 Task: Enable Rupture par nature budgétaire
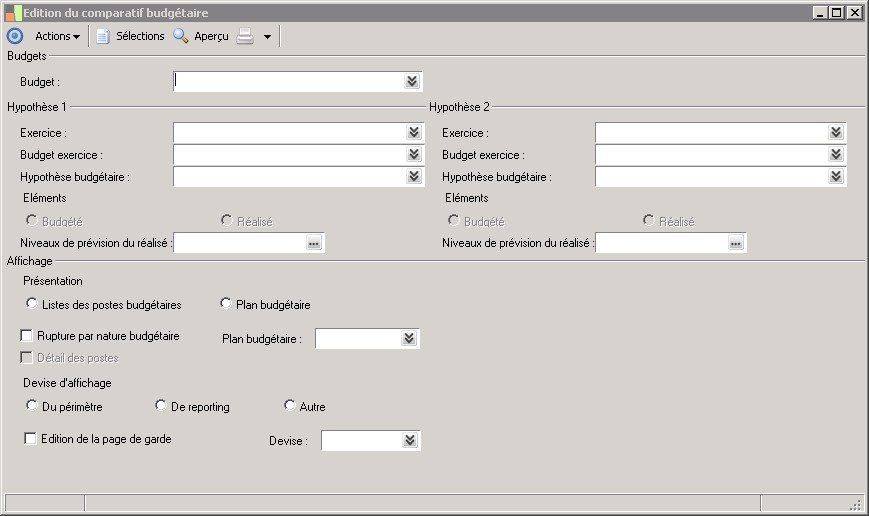pos(26,335)
